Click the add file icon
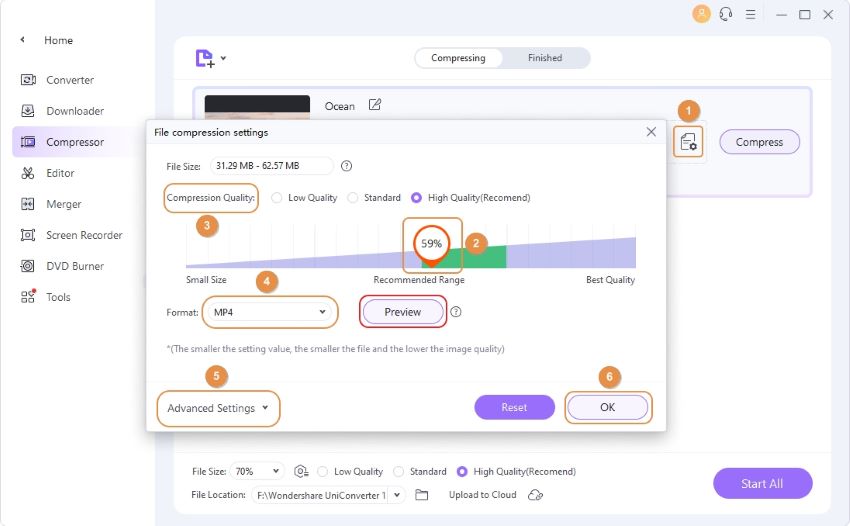Viewport: 850px width, 526px height. click(x=205, y=58)
